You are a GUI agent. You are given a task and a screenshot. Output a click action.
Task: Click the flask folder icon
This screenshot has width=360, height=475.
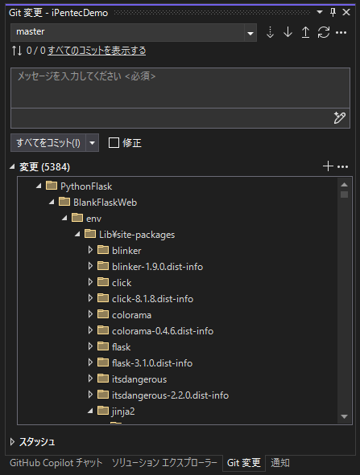tap(103, 346)
